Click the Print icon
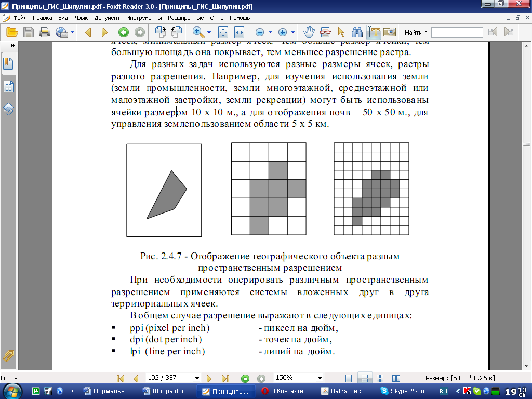The width and height of the screenshot is (532, 399). 45,32
